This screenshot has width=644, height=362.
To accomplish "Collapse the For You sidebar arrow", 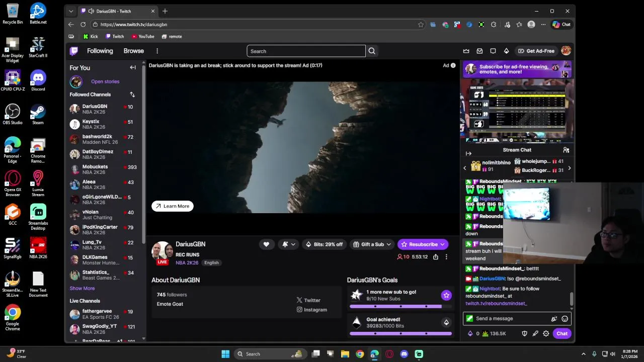I will click(x=133, y=67).
